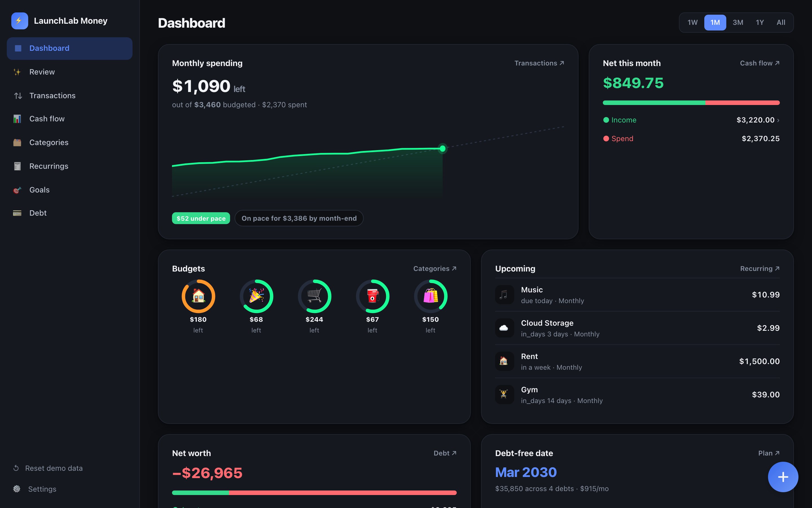Expand Income details via chevron arrow

click(778, 120)
